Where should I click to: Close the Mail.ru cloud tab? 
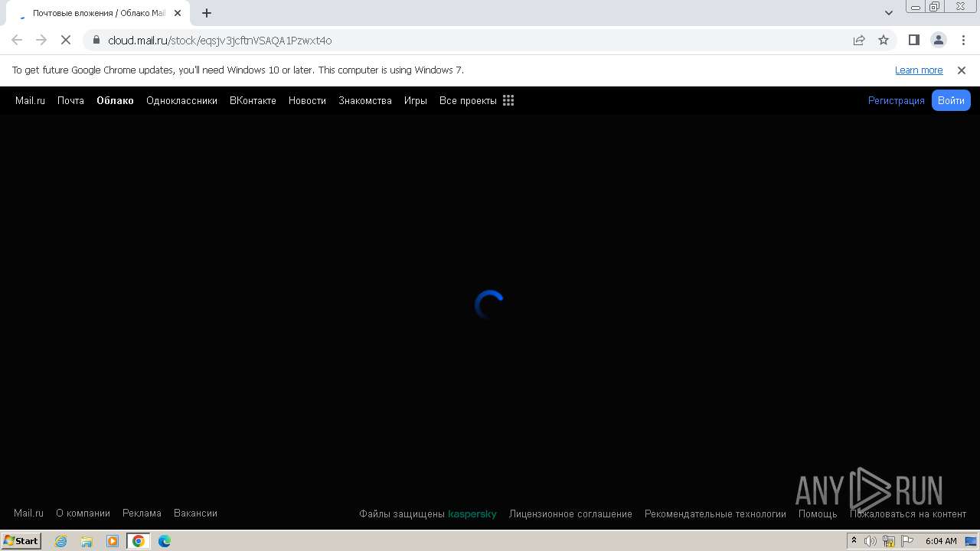point(178,13)
